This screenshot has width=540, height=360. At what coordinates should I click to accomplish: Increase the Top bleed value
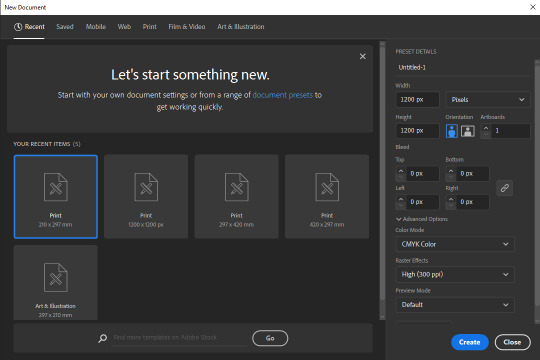[x=401, y=171]
